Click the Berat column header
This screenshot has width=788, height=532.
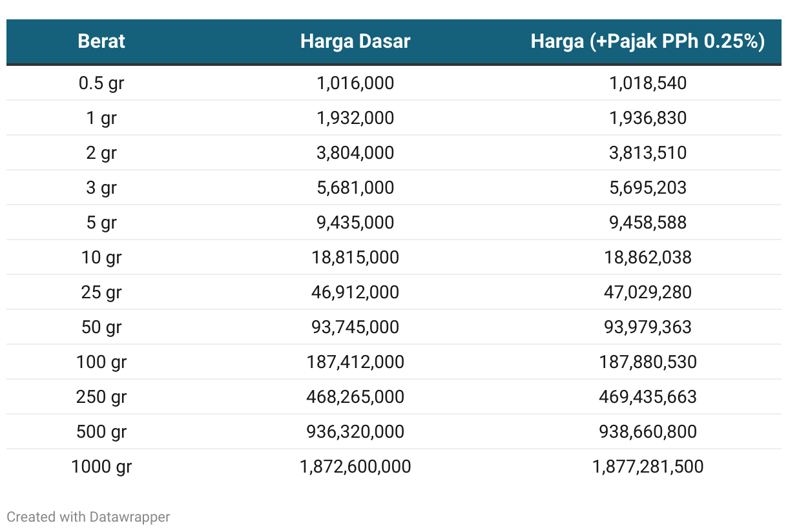pyautogui.click(x=101, y=42)
